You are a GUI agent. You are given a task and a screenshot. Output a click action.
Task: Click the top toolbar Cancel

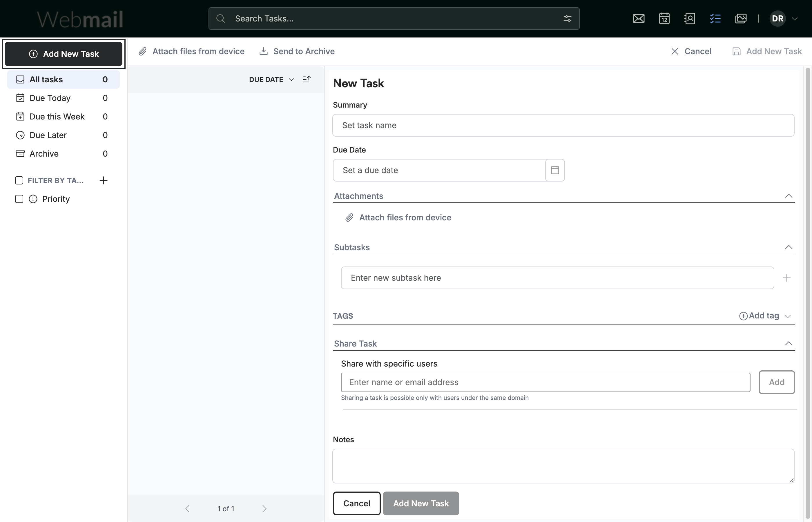point(691,51)
